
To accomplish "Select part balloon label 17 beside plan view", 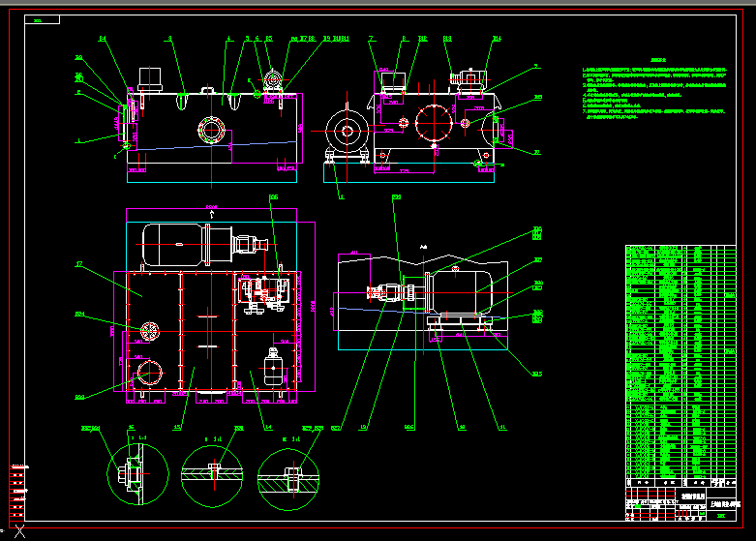I will click(78, 263).
